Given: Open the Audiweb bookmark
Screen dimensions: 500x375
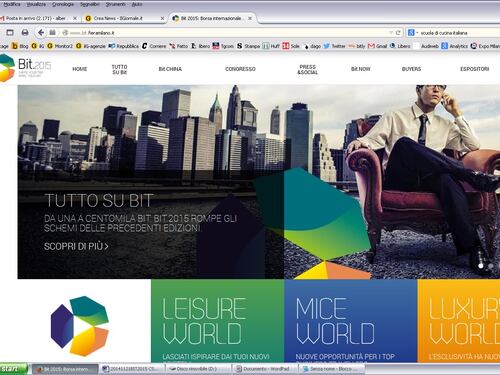Looking at the screenshot, I should (x=426, y=46).
